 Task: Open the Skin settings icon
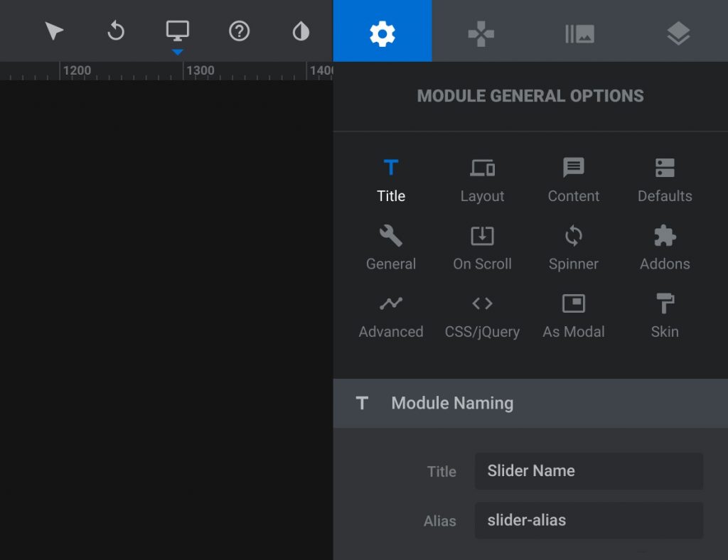pyautogui.click(x=664, y=316)
